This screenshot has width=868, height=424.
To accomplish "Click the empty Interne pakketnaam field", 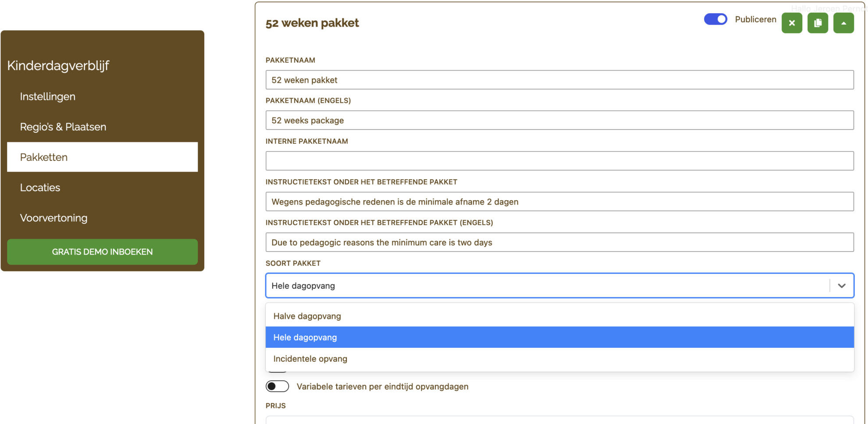I will tap(559, 161).
